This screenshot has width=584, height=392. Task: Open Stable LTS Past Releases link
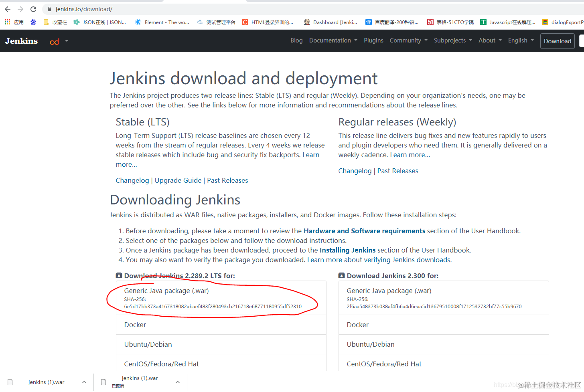pos(227,180)
